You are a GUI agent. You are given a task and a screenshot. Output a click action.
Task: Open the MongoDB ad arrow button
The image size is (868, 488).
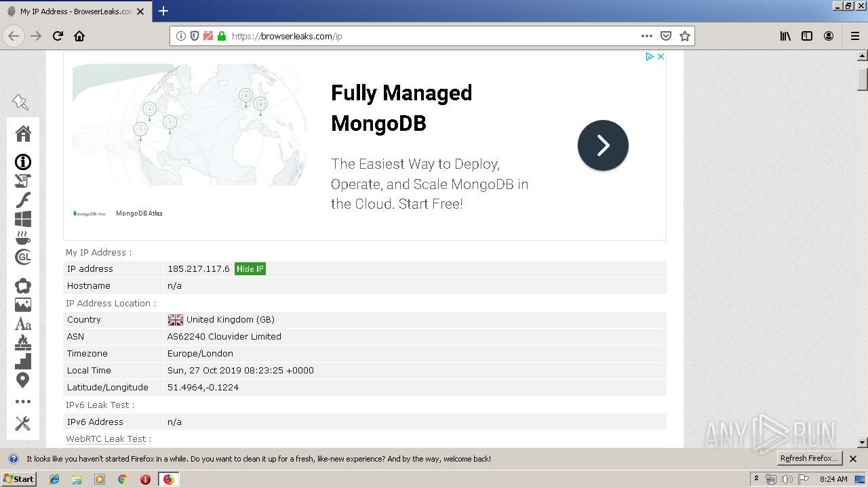pyautogui.click(x=603, y=145)
